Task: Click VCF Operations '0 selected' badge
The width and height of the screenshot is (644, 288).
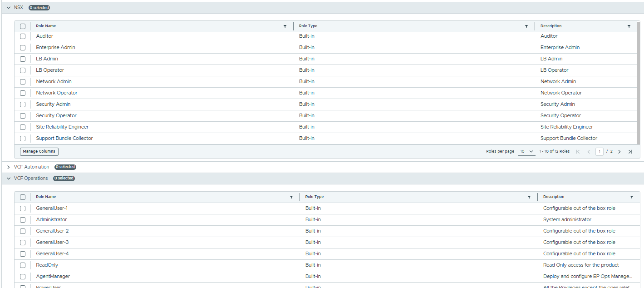Action: (x=64, y=179)
